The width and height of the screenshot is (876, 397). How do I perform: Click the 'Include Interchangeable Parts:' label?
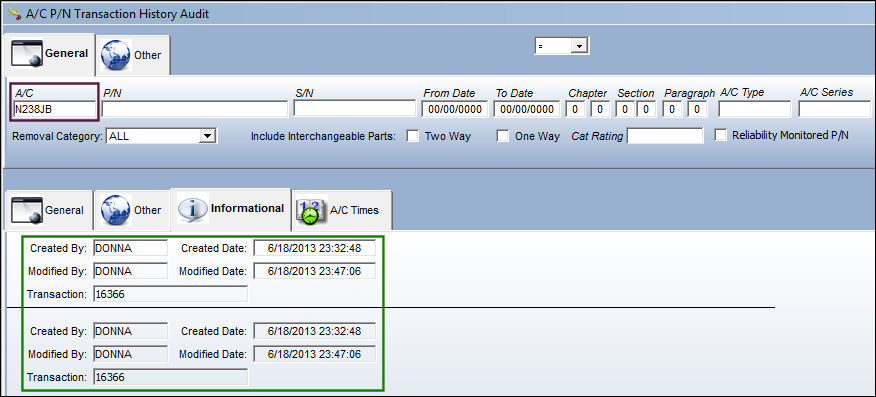tap(323, 136)
